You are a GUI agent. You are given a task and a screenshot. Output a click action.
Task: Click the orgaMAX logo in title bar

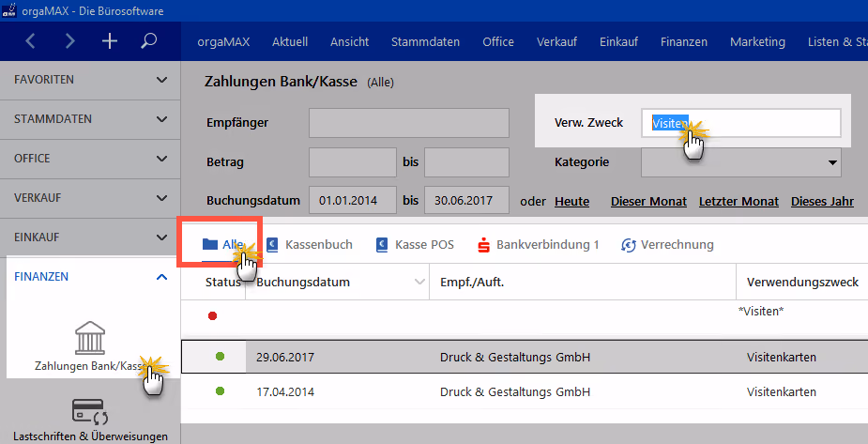(x=8, y=11)
